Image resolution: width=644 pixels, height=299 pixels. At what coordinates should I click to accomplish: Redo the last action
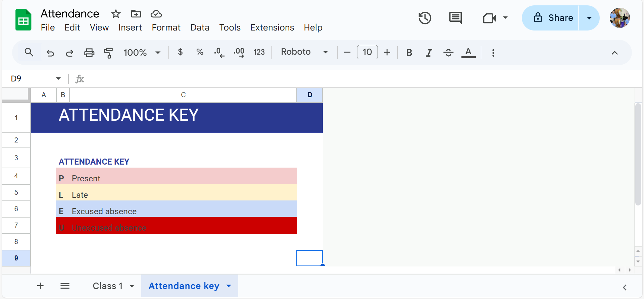tap(69, 53)
